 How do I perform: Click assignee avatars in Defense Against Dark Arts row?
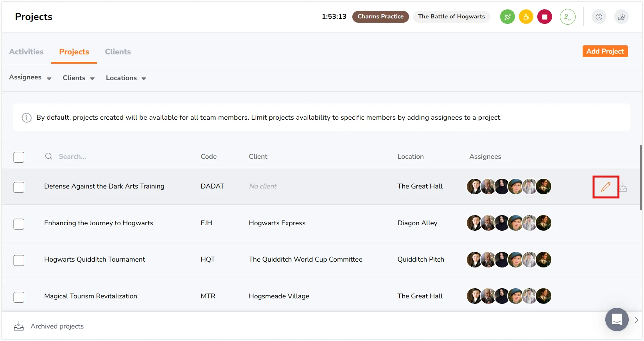[509, 187]
